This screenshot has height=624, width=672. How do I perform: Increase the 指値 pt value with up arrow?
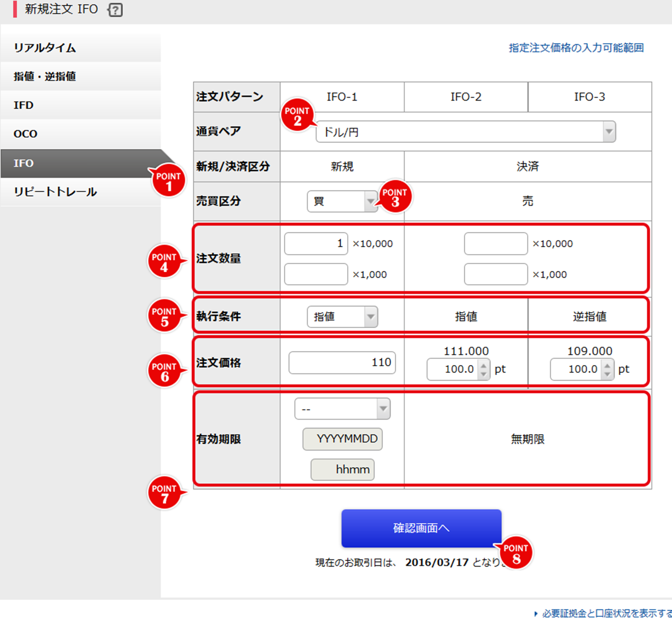(484, 366)
